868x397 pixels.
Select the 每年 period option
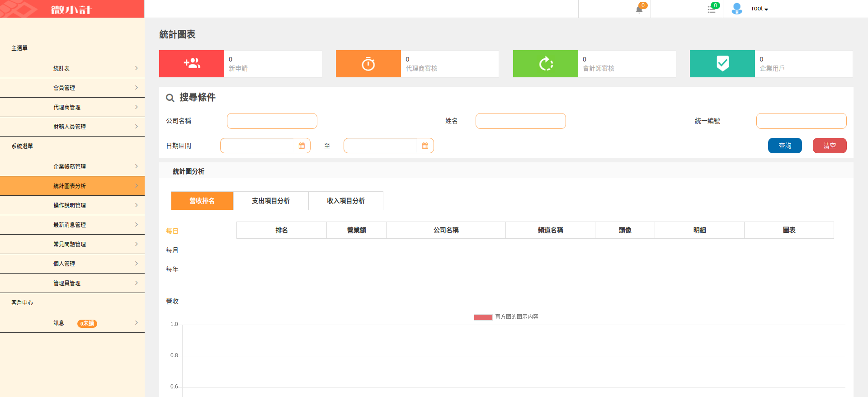click(x=172, y=269)
